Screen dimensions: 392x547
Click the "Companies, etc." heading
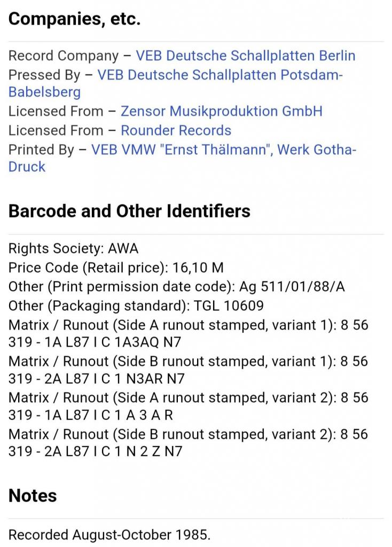point(75,19)
